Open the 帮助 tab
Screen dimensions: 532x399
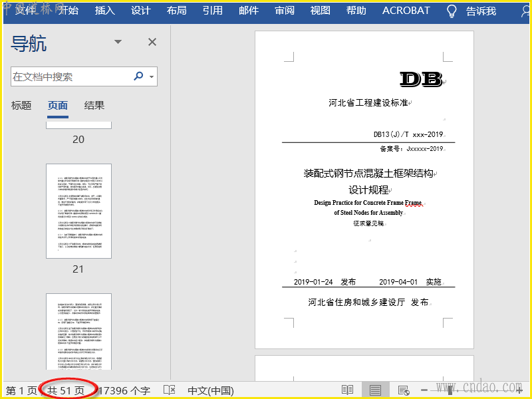(x=356, y=11)
